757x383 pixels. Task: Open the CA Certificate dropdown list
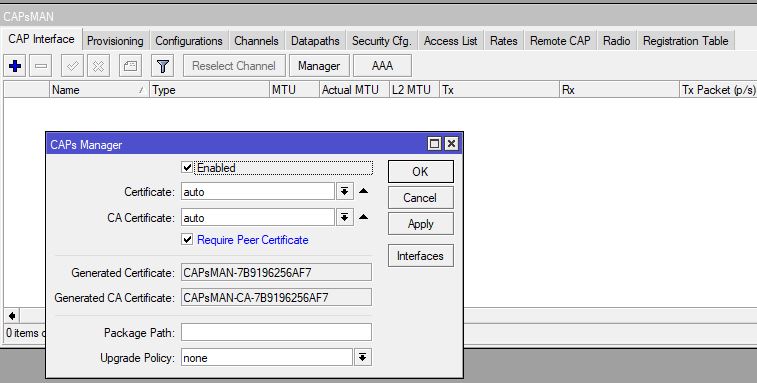pyautogui.click(x=344, y=217)
